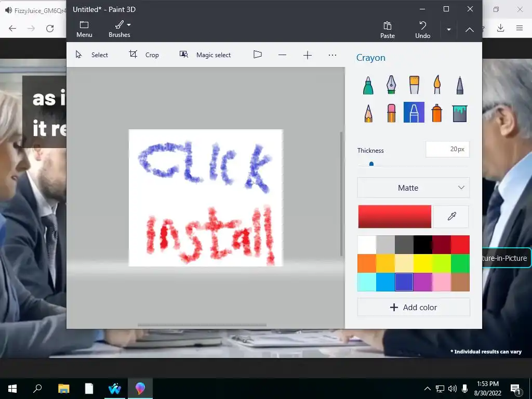Toggle the 3D view flag icon
The image size is (532, 399).
tap(258, 55)
